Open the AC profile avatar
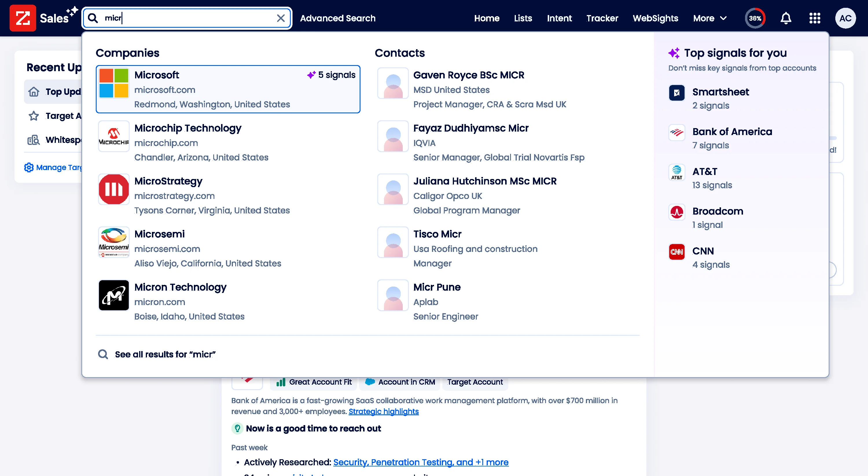Image resolution: width=868 pixels, height=476 pixels. click(846, 18)
